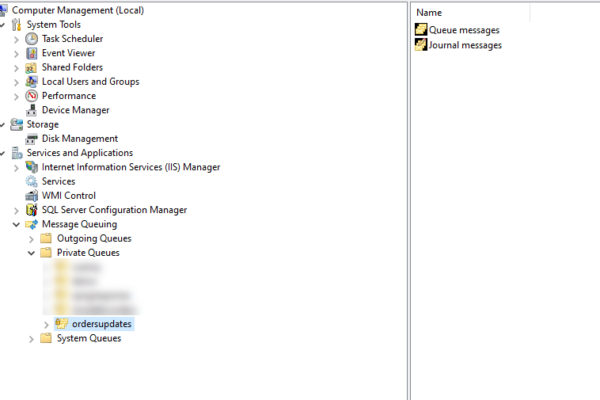Expand the System Queues folder
The width and height of the screenshot is (600, 400).
[31, 339]
